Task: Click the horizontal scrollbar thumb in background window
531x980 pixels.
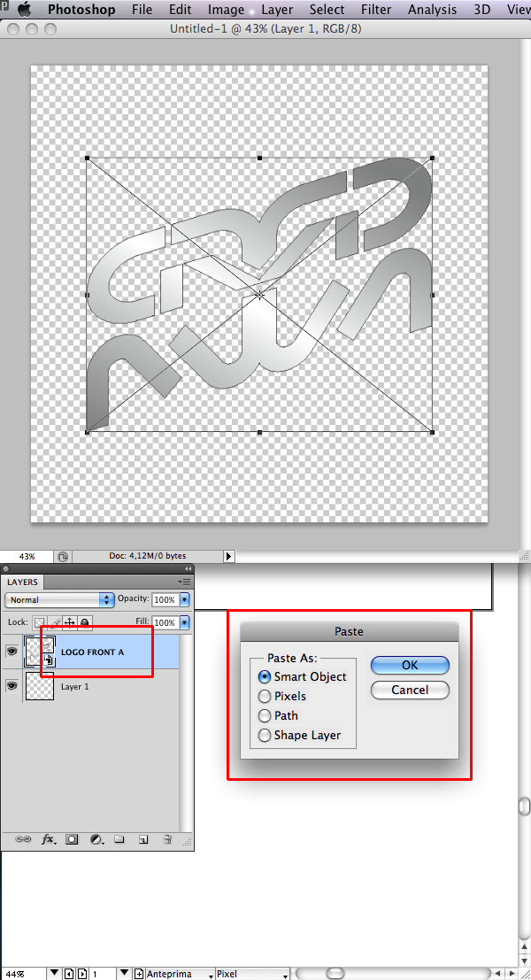Action: tap(335, 973)
